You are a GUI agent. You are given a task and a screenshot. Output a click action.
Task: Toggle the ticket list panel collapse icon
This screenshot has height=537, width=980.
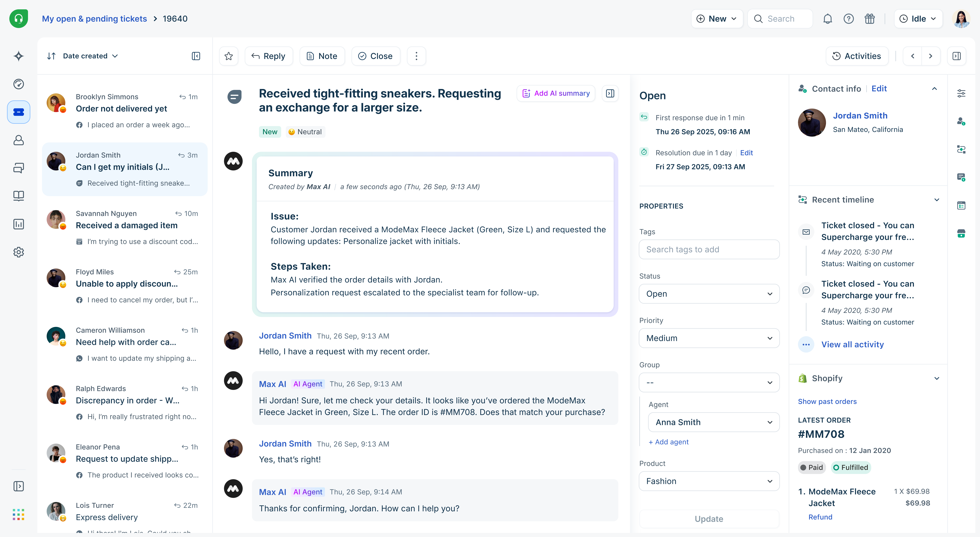point(196,56)
